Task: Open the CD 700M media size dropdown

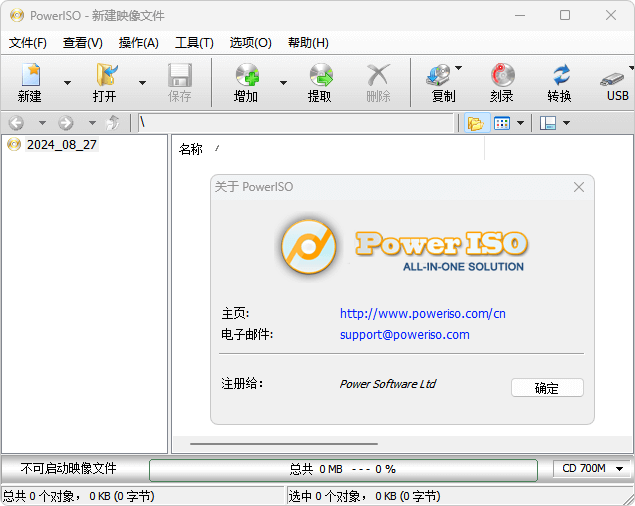Action: [592, 468]
